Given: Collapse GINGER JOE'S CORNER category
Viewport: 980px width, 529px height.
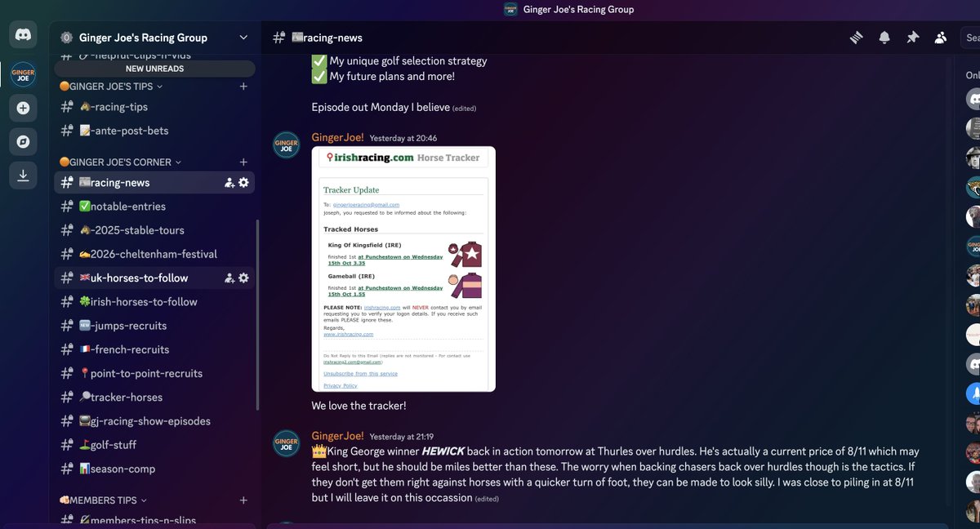Looking at the screenshot, I should (x=121, y=162).
